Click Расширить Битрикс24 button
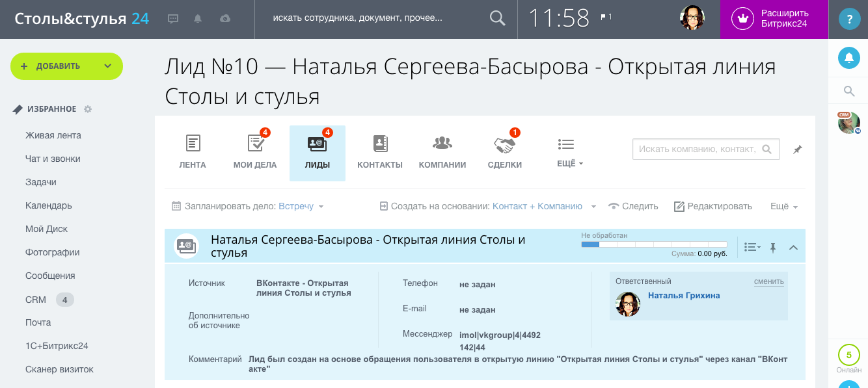This screenshot has width=868, height=388. (774, 19)
